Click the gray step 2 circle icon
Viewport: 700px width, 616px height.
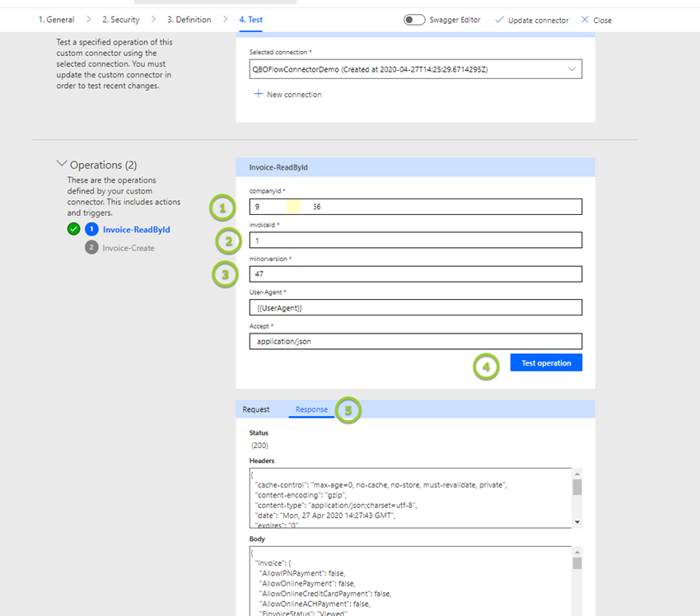click(91, 247)
